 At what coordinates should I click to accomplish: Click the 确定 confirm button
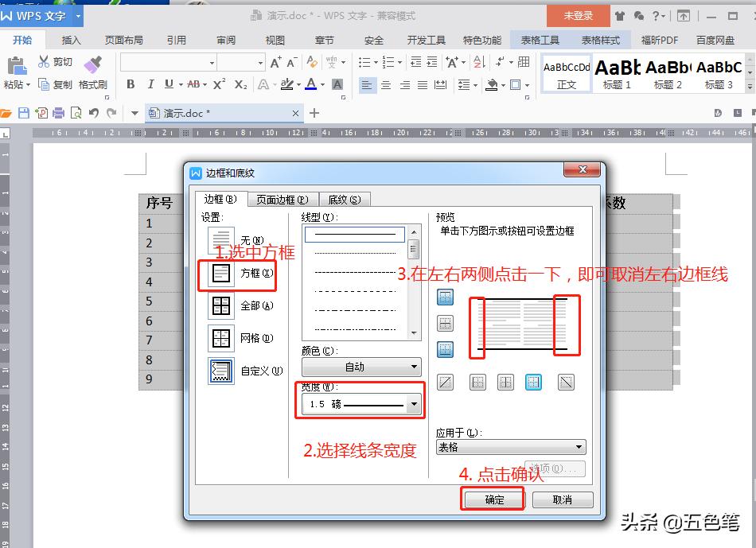point(493,499)
